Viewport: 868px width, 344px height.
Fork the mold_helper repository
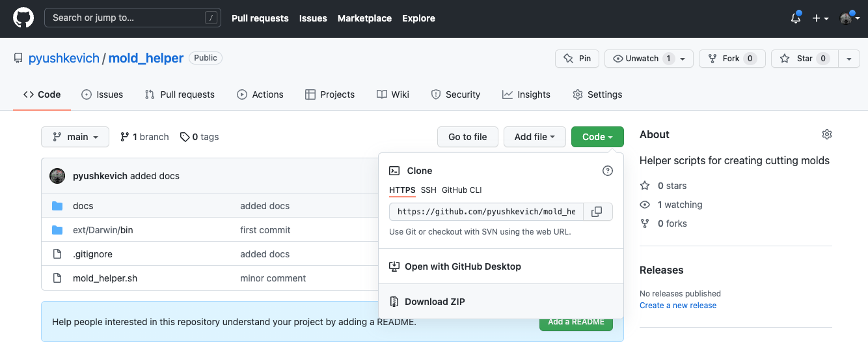(x=731, y=58)
